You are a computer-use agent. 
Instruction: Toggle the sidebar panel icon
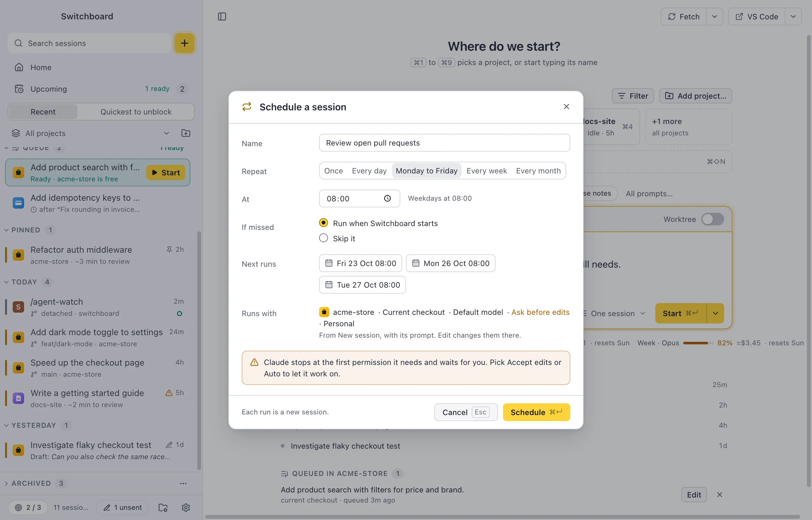pos(222,16)
